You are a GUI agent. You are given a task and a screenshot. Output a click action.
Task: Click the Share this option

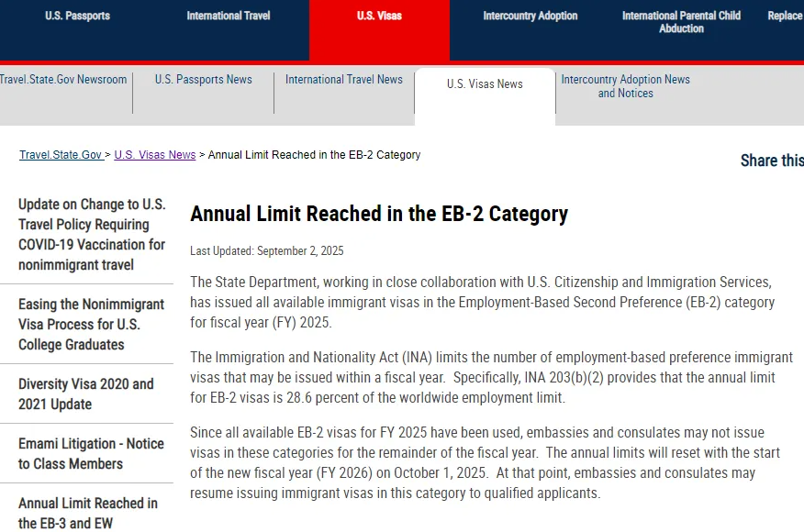coord(771,161)
